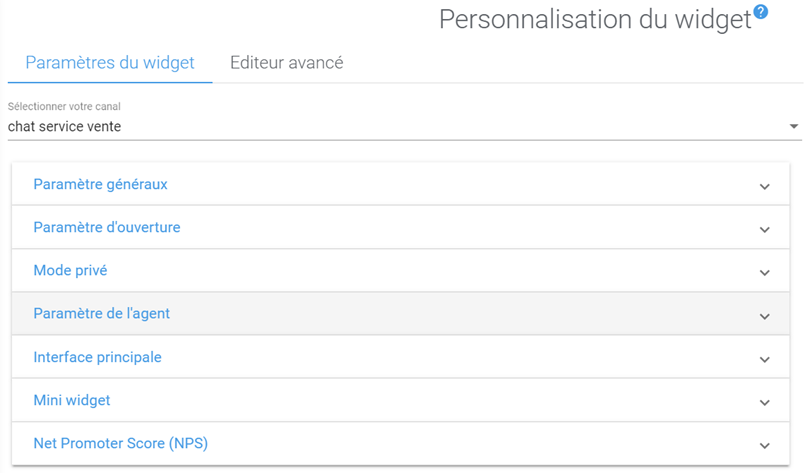This screenshot has width=805, height=473.
Task: Open Paramètre de l'agent section label
Action: point(102,314)
